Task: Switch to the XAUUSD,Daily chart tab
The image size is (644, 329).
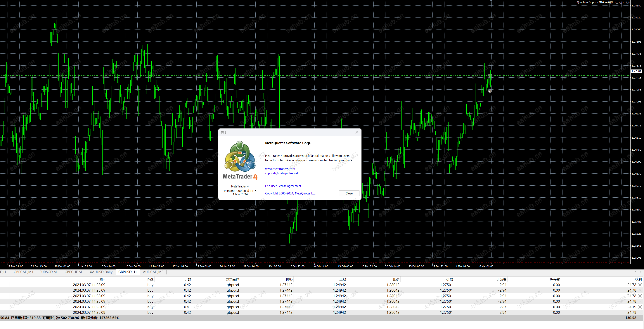Action: tap(101, 272)
